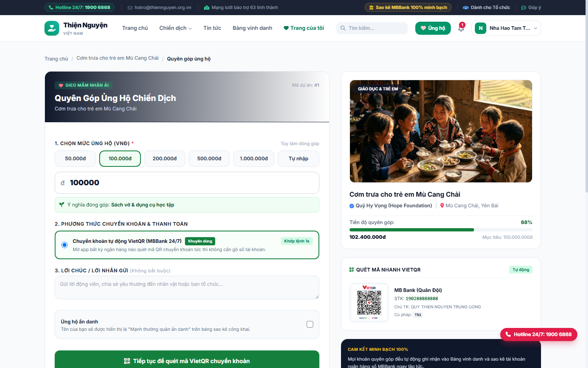The height and width of the screenshot is (368, 588).
Task: Choose the 200.000đ donation amount
Action: point(165,159)
